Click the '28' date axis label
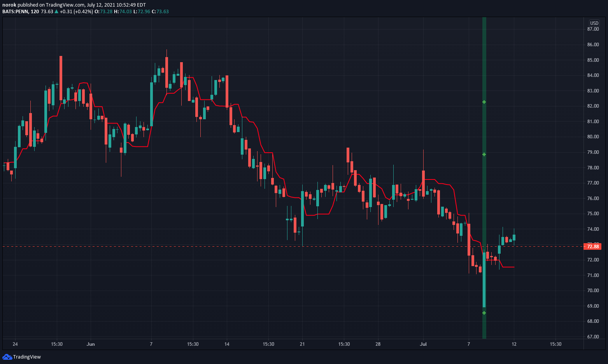The image size is (608, 364). tap(378, 344)
